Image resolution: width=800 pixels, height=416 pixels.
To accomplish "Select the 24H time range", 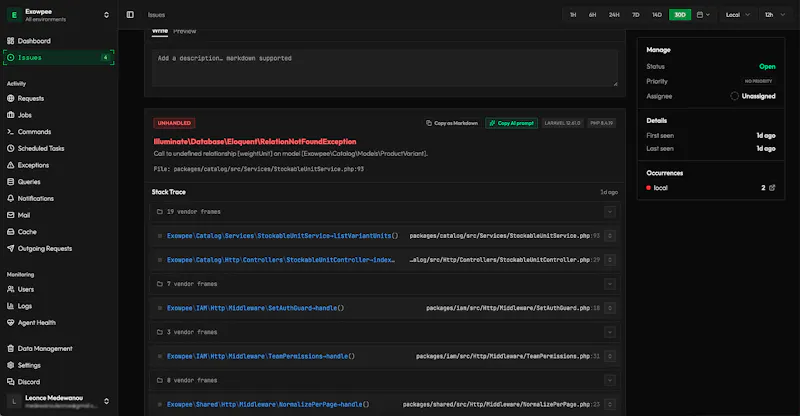I will [x=614, y=15].
